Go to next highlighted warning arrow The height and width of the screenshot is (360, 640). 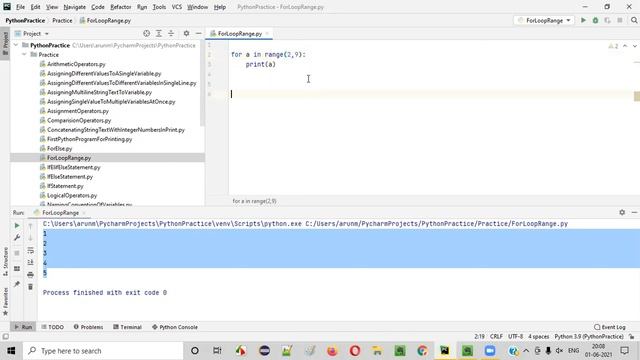(634, 46)
